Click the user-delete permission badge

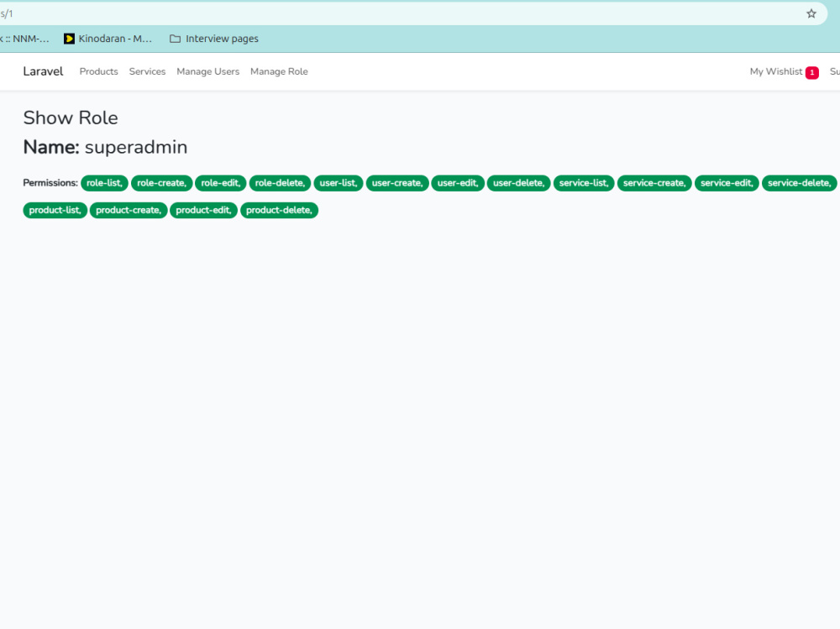click(518, 183)
